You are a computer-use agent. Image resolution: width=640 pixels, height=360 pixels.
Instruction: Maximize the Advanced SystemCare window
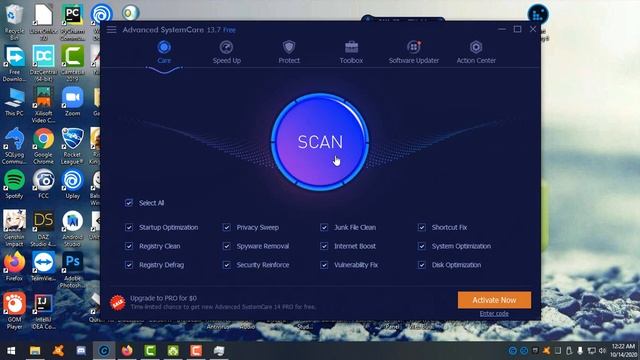point(518,29)
